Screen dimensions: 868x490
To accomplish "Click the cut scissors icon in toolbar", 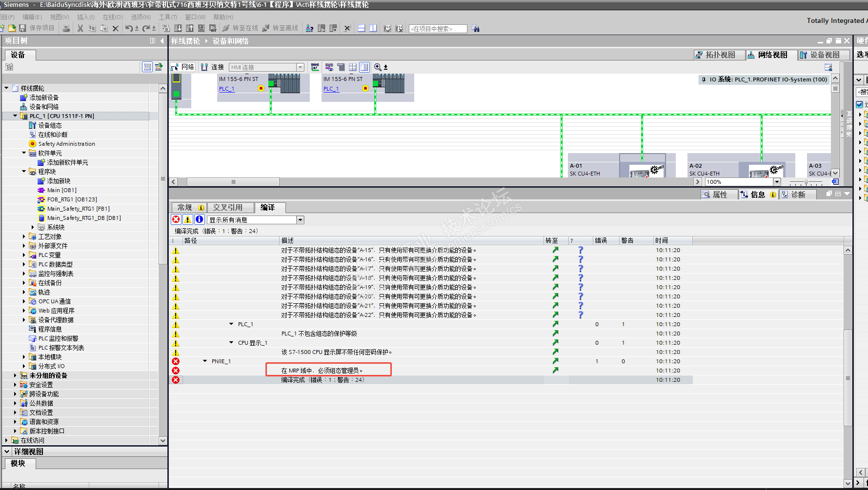I will (x=80, y=28).
